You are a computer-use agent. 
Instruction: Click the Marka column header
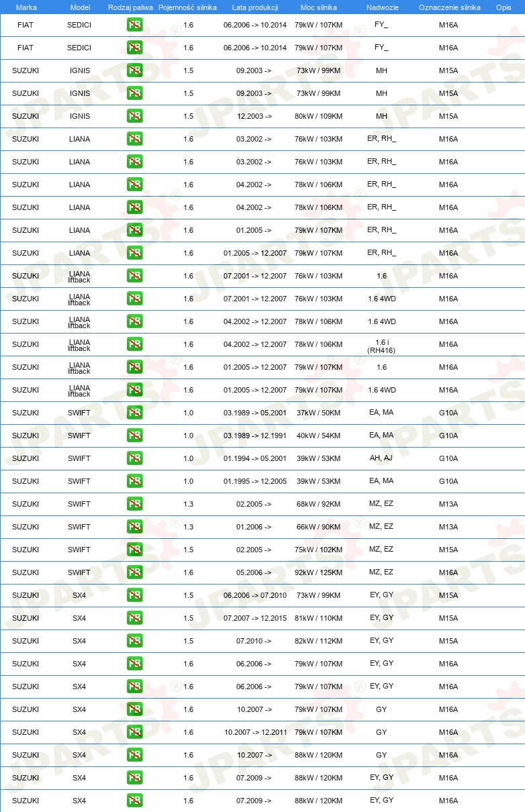26,7
